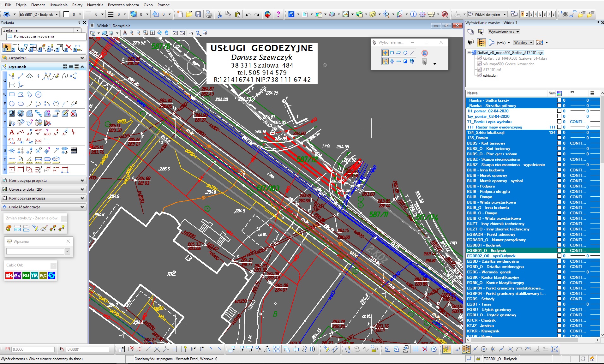This screenshot has width=604, height=364.
Task: Click Zoom In in view toolbar
Action: (x=132, y=33)
